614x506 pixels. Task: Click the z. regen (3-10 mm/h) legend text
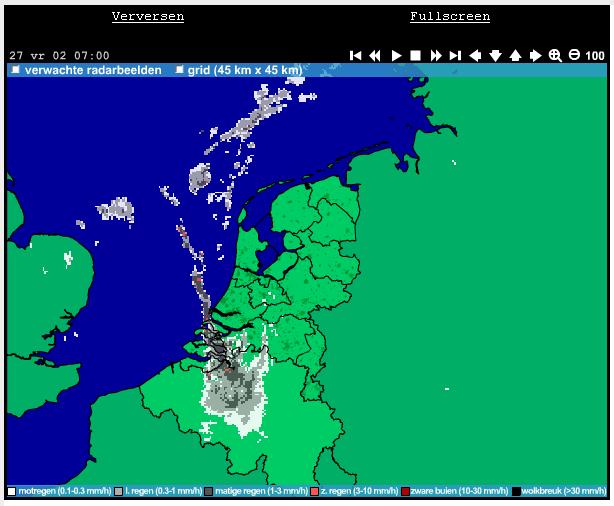pos(359,491)
